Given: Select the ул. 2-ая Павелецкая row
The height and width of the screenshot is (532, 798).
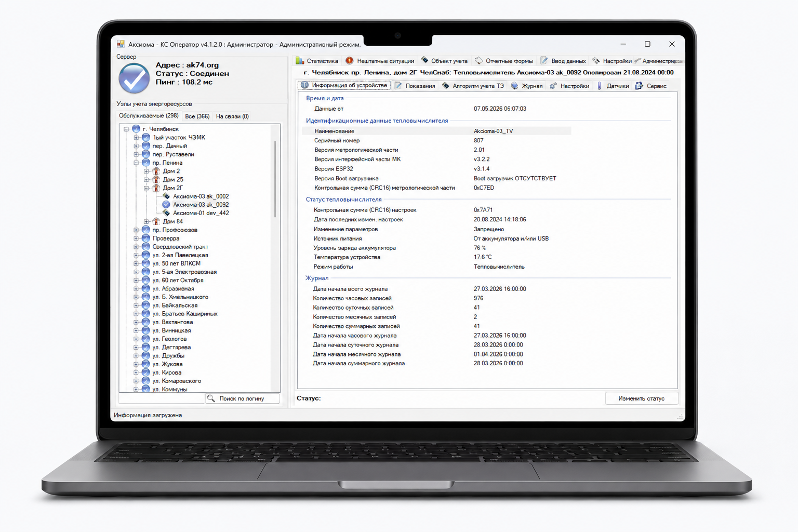Looking at the screenshot, I should pos(180,255).
